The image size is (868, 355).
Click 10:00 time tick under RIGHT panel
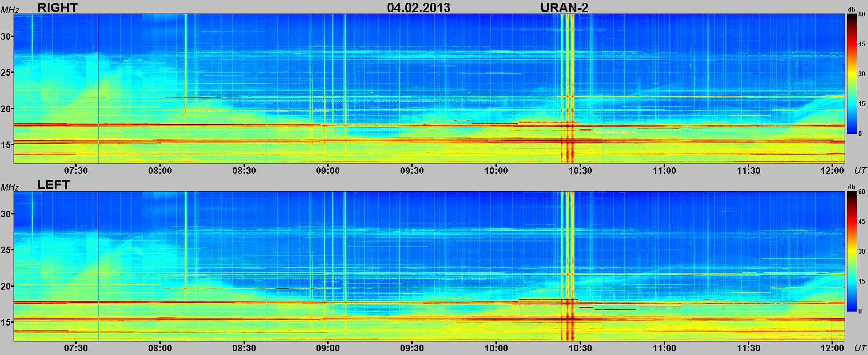496,170
